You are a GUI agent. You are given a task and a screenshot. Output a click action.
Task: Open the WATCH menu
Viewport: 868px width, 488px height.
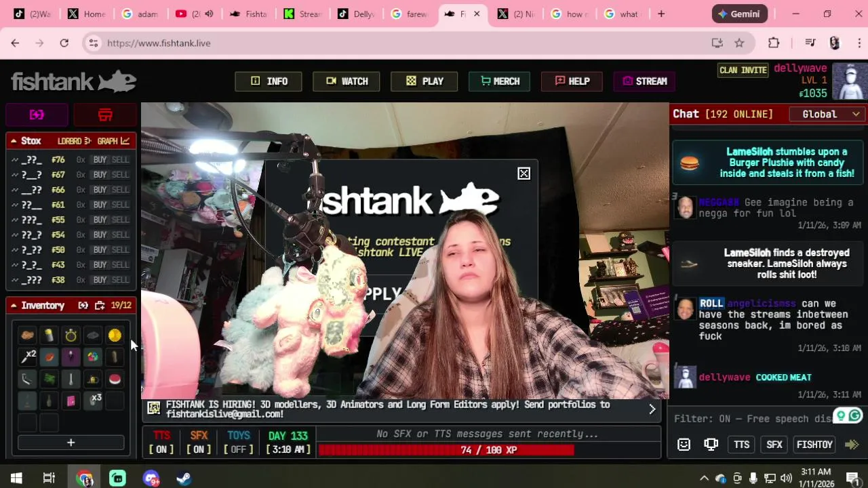[x=347, y=81]
